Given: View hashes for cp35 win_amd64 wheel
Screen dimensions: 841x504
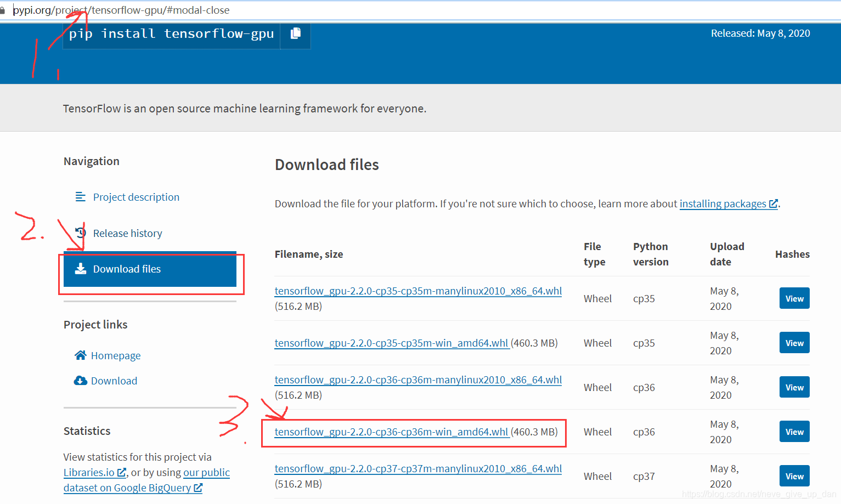Looking at the screenshot, I should [794, 343].
